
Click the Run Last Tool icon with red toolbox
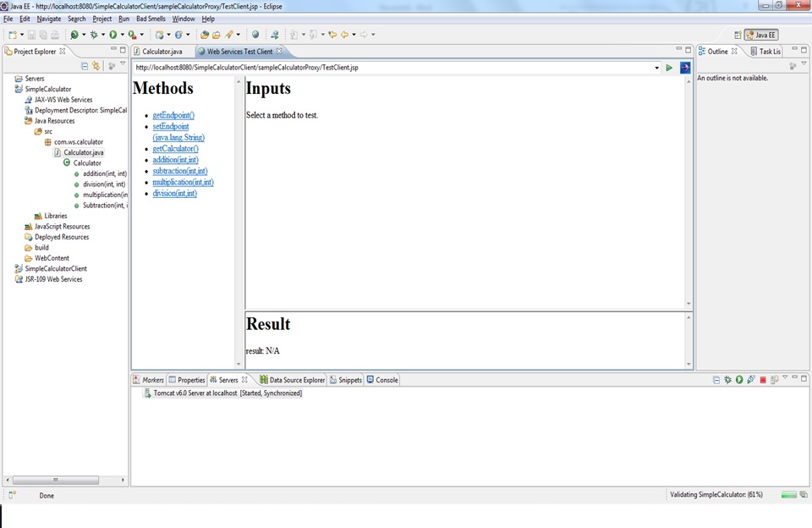coord(133,35)
